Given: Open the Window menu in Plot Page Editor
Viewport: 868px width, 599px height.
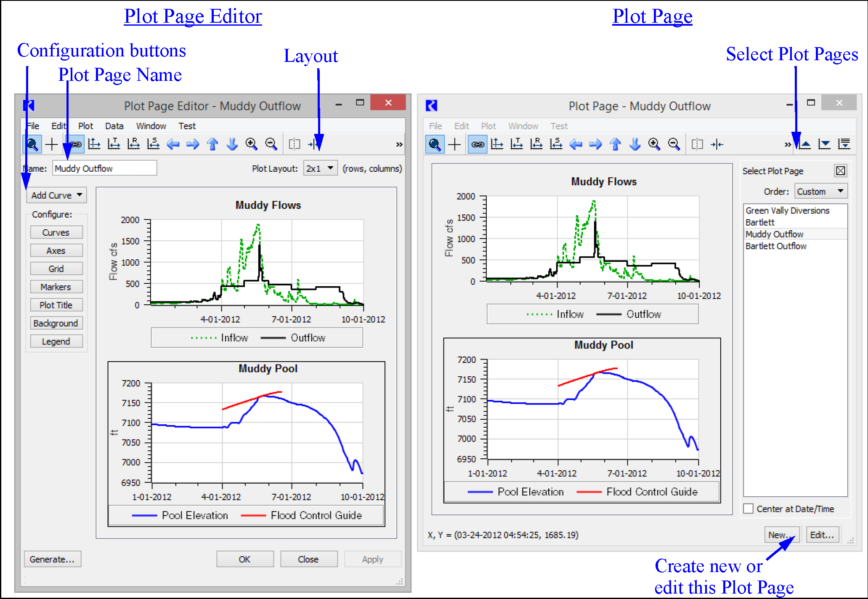Looking at the screenshot, I should pos(151,126).
